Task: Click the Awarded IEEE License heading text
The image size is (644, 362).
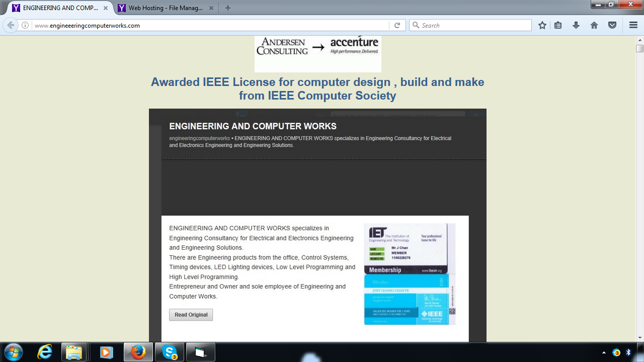Action: click(317, 88)
